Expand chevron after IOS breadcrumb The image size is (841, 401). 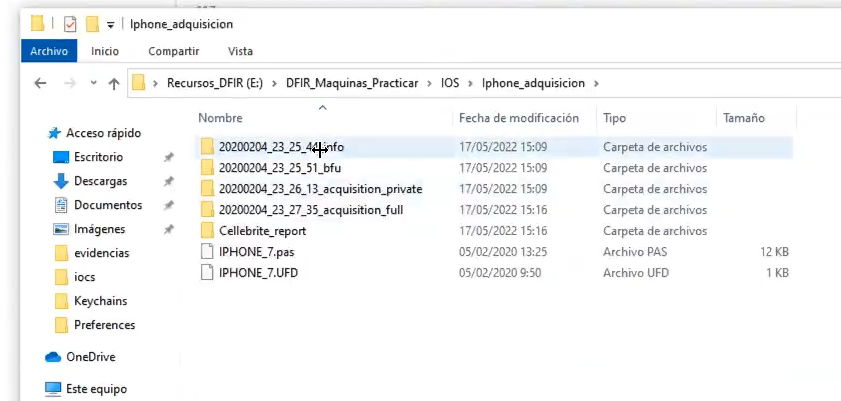click(470, 84)
